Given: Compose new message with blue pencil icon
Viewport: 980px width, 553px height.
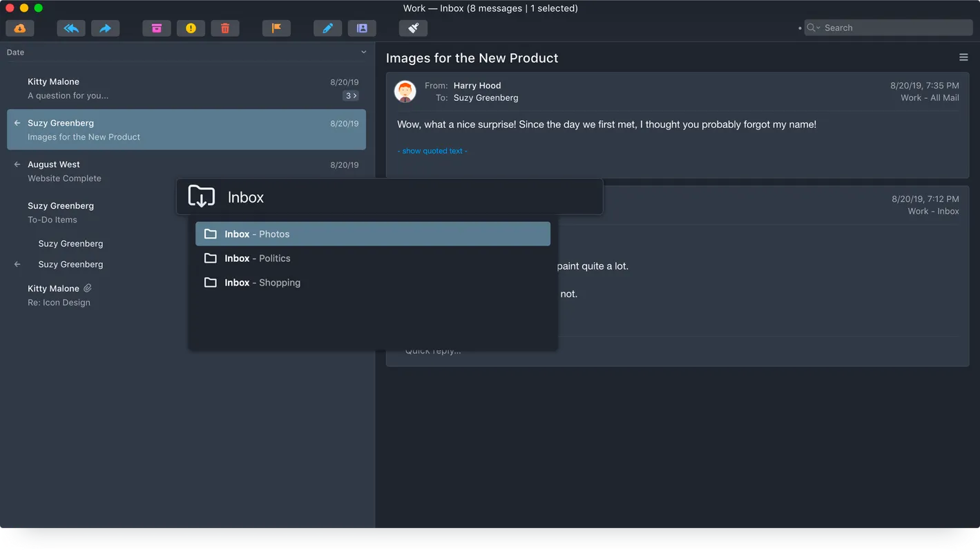Looking at the screenshot, I should pyautogui.click(x=327, y=28).
